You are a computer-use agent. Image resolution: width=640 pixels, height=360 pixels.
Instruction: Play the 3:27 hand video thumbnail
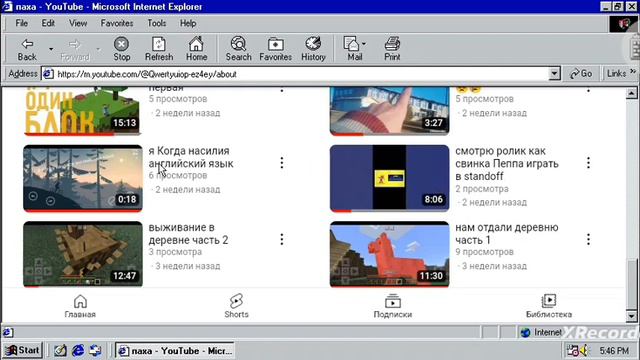[x=389, y=111]
